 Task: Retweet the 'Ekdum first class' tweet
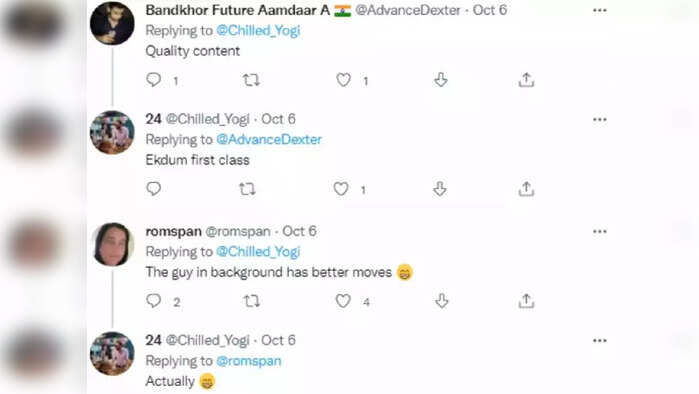coord(247,189)
